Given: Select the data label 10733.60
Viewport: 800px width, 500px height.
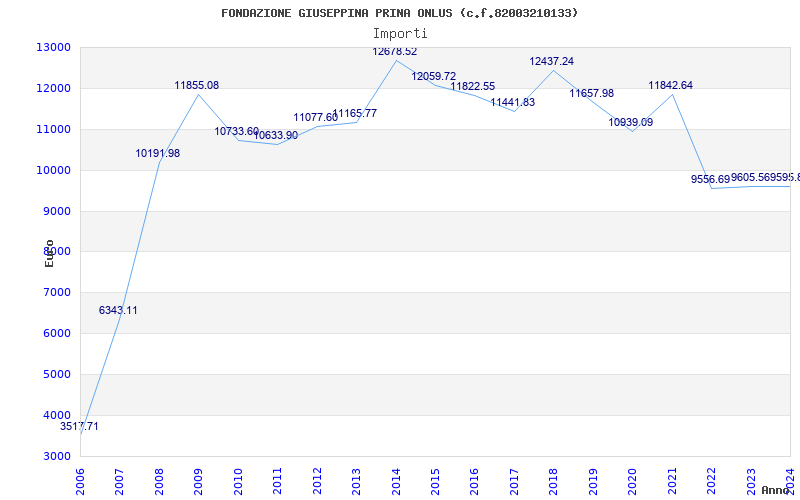Looking at the screenshot, I should click(236, 131).
